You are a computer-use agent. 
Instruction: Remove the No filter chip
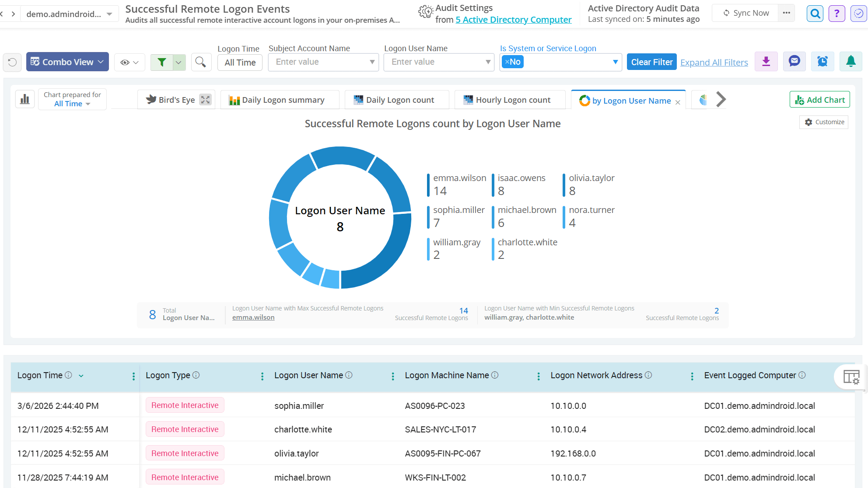click(507, 62)
